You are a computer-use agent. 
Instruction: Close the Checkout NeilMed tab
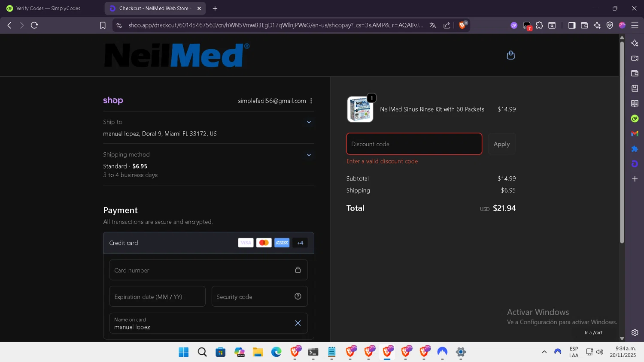(199, 8)
